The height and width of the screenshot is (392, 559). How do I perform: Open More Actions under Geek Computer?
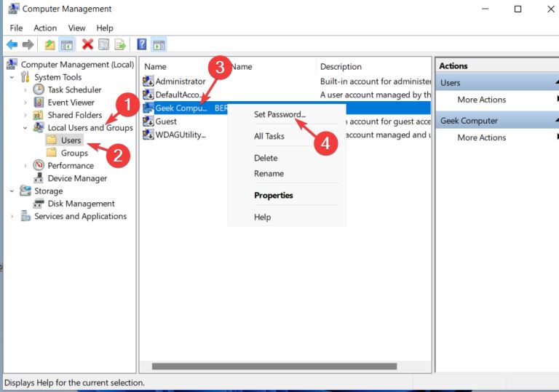pyautogui.click(x=482, y=137)
